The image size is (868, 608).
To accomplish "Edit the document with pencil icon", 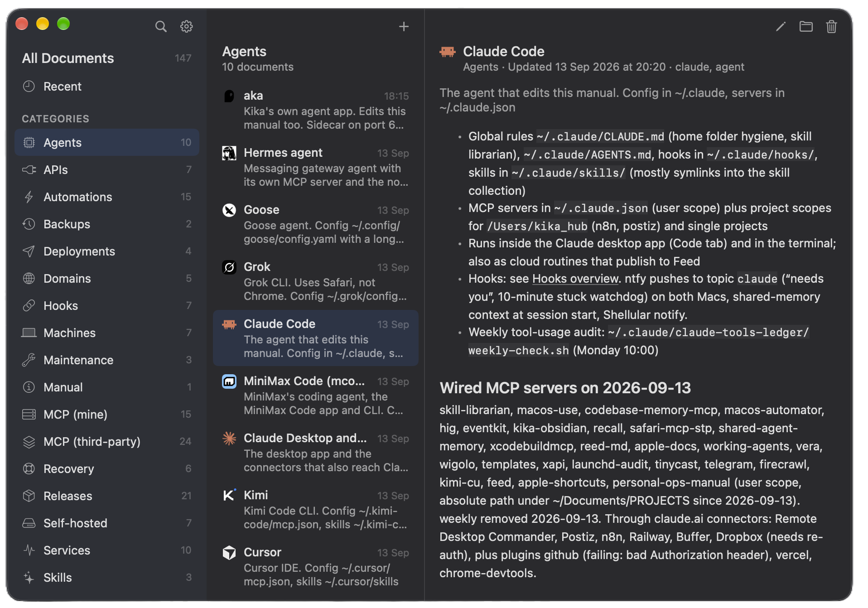I will tap(781, 27).
